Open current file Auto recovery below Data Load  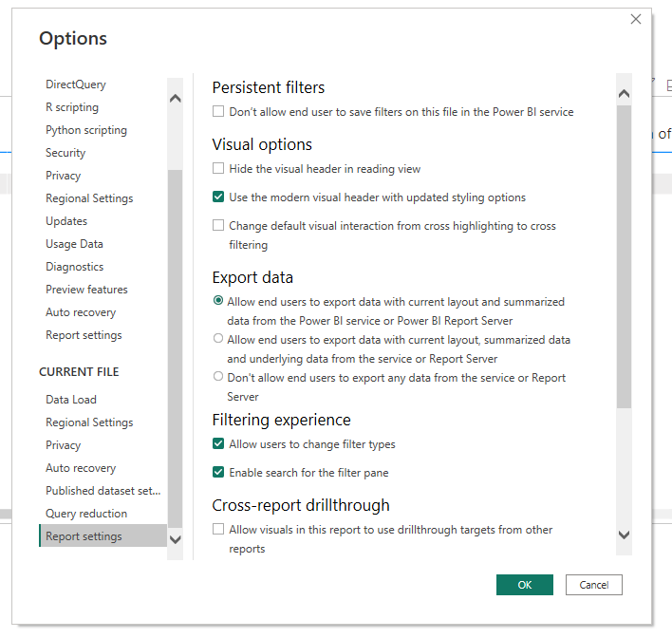point(81,468)
